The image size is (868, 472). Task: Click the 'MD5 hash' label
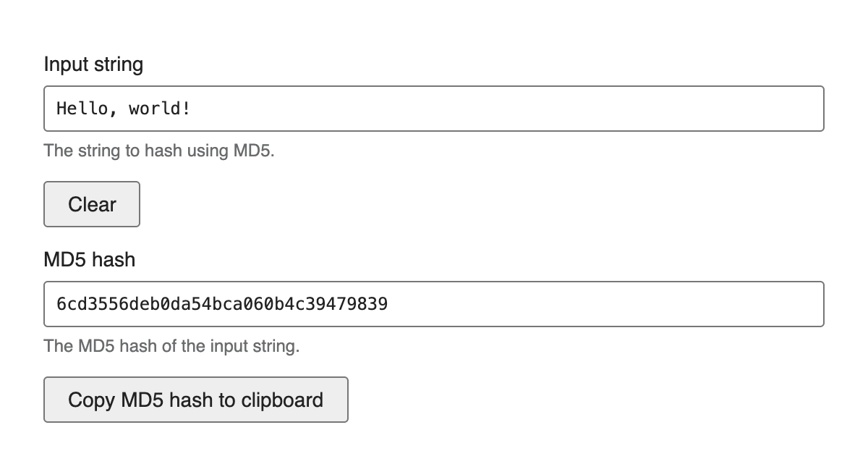[90, 259]
